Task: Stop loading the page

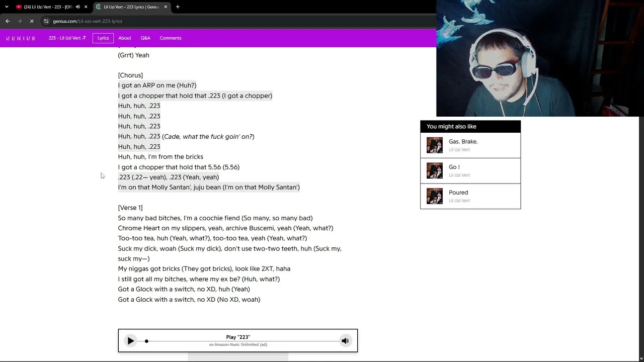Action: (x=32, y=21)
